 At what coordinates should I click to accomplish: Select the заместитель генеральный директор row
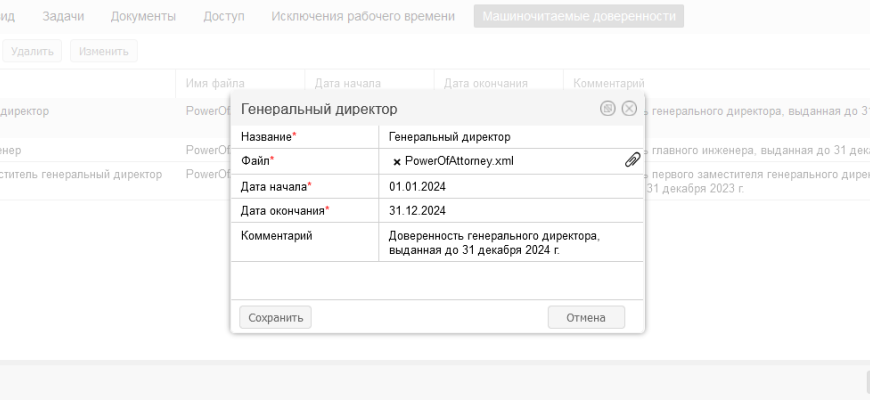(85, 174)
